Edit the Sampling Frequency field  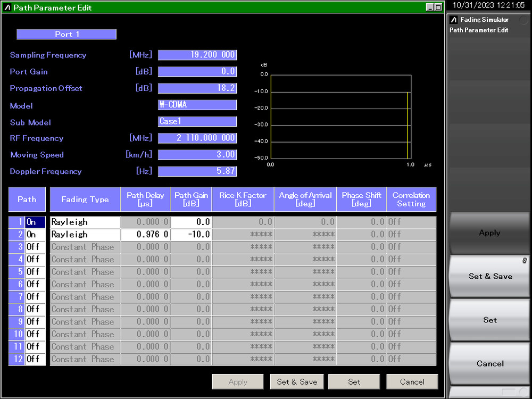(197, 55)
